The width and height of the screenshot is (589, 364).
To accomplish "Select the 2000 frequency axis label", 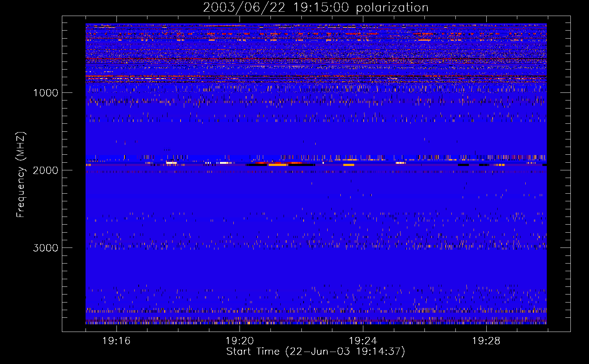I will 46,170.
